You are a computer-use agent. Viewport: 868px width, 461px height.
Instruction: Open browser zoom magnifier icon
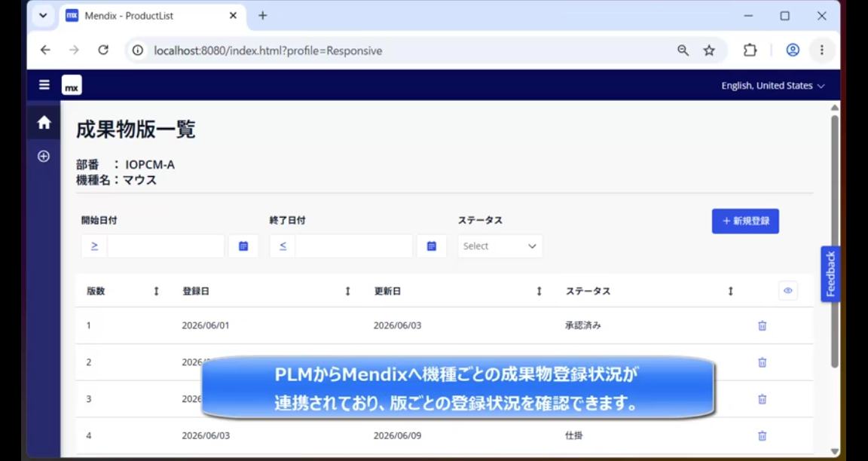click(x=683, y=50)
